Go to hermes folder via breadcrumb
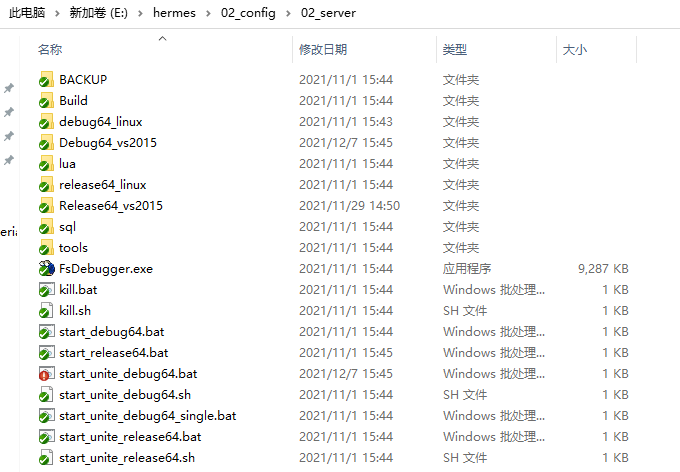Image resolution: width=680 pixels, height=472 pixels. coord(174,13)
